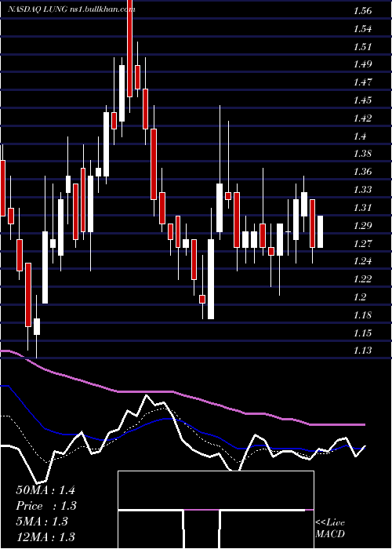Click the NASDAQ LUNG chart title
This screenshot has width=392, height=549.
point(71,9)
